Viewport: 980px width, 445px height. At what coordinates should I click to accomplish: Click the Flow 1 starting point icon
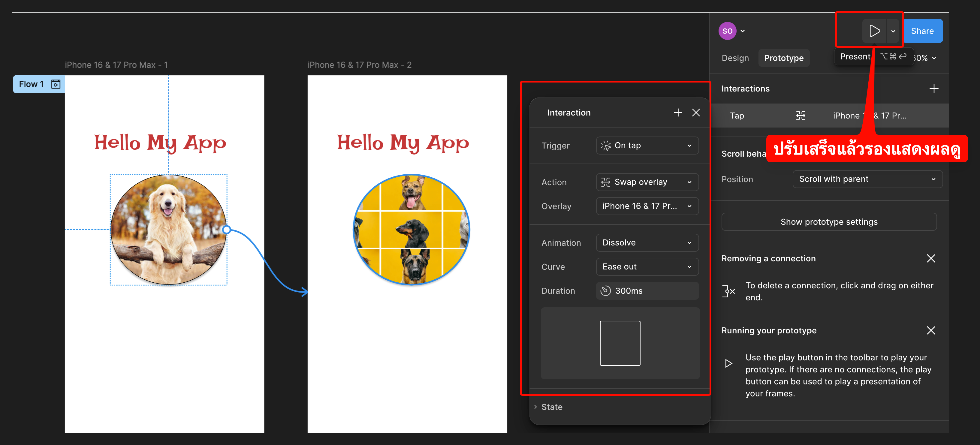pyautogui.click(x=56, y=84)
